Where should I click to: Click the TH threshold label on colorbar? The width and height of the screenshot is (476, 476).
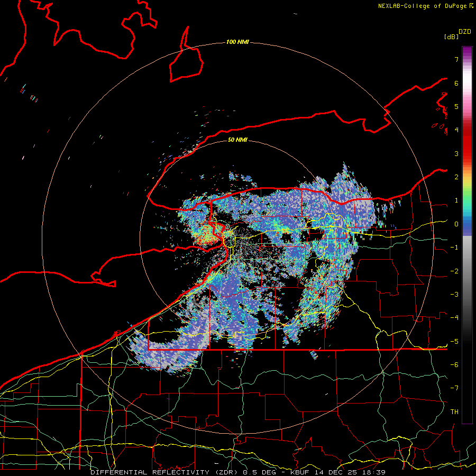tap(454, 412)
